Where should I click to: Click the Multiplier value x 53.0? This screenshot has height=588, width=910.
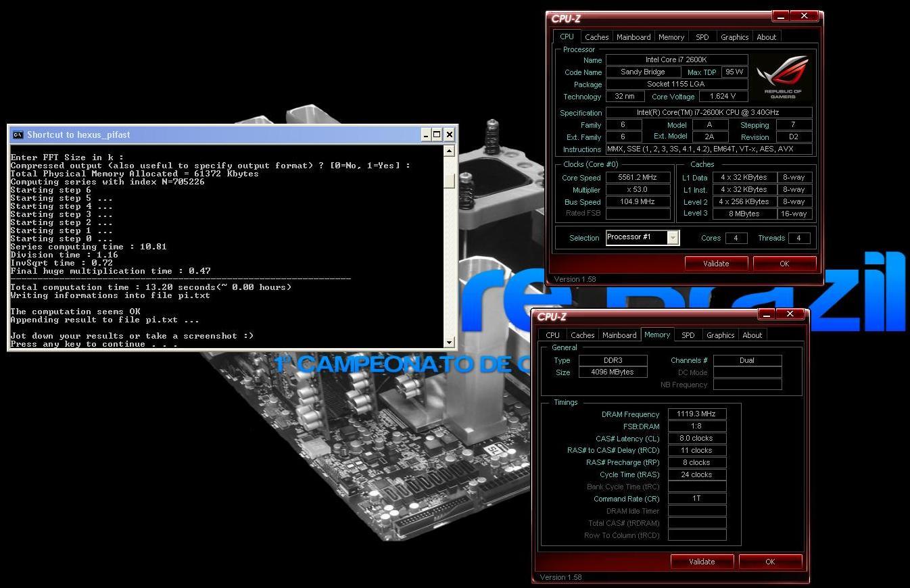tap(638, 189)
